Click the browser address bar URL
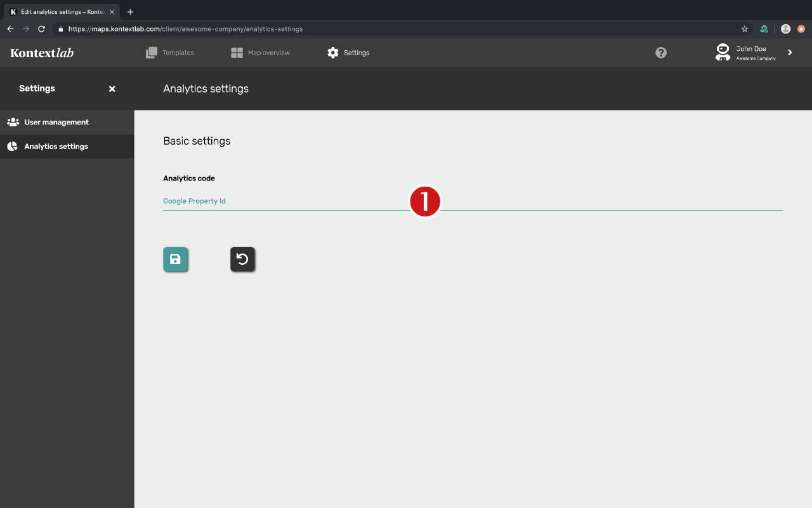This screenshot has height=508, width=812. point(185,29)
